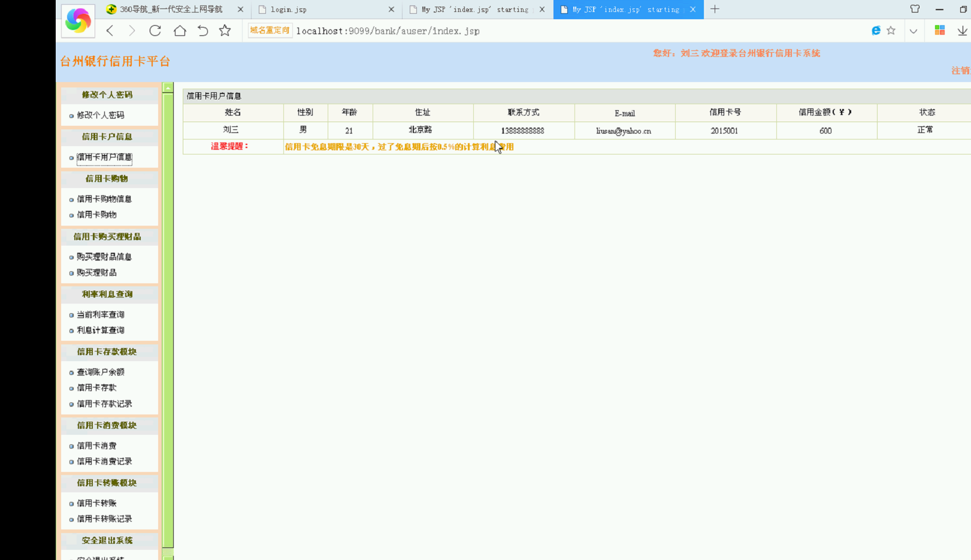Image resolution: width=971 pixels, height=560 pixels.
Task: Click the 注销 logout link
Action: click(x=961, y=71)
